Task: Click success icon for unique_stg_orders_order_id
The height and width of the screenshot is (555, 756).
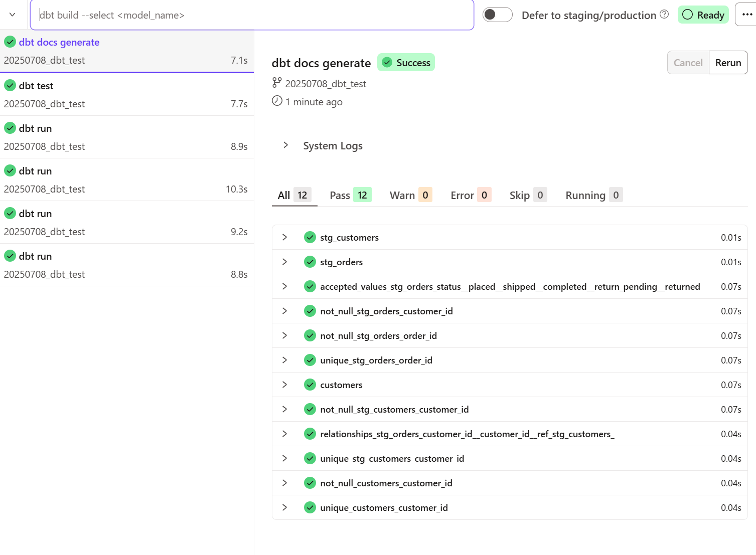Action: point(310,360)
